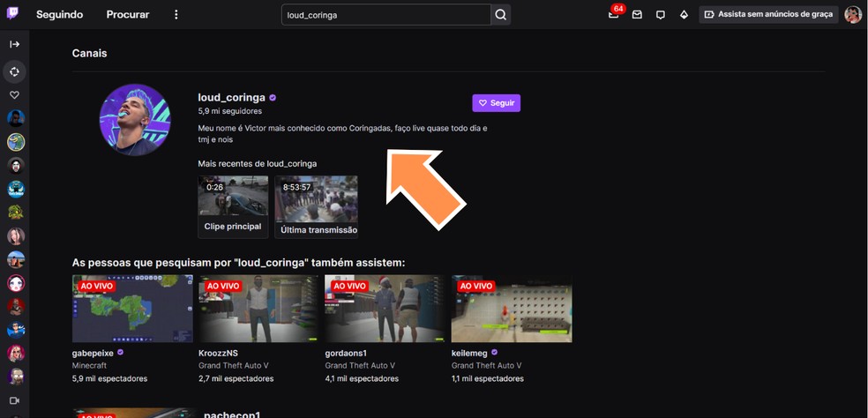Open Grand Theft Auto V under gordaons1
Screen dimensions: 868x418
360,365
